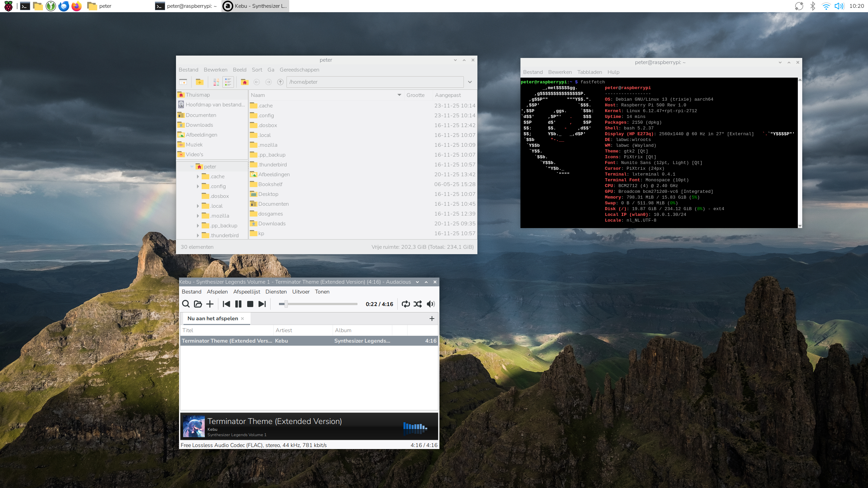Open the volume icon in Audacious
Image resolution: width=868 pixels, height=488 pixels.
[431, 304]
